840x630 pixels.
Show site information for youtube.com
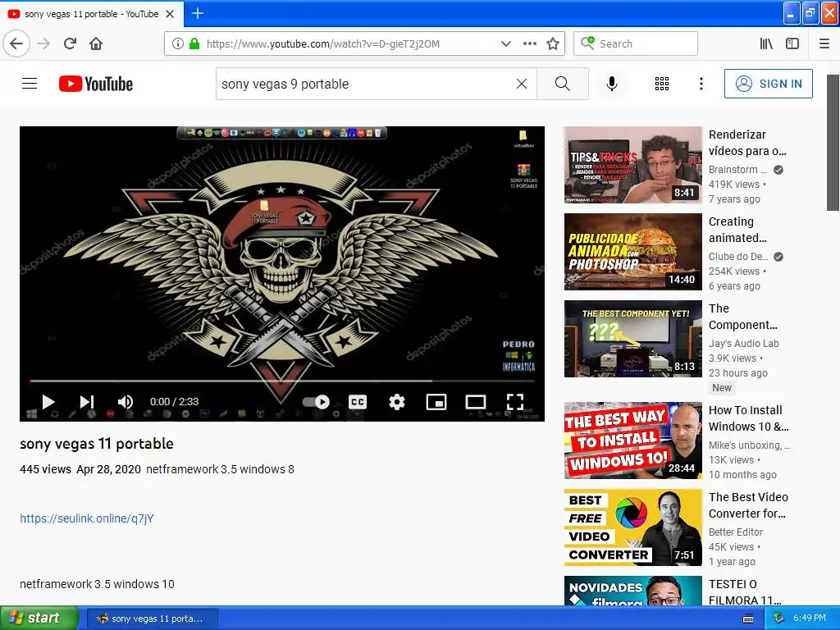(x=178, y=43)
